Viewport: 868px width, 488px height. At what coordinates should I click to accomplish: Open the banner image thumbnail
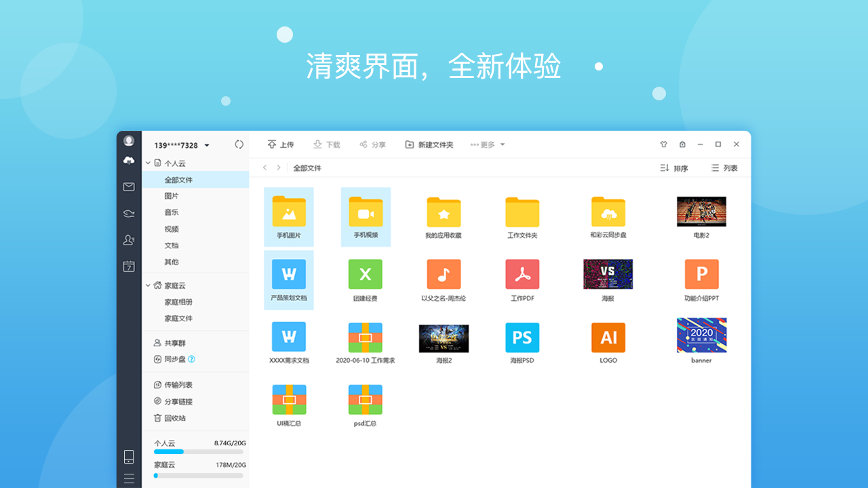pyautogui.click(x=702, y=335)
